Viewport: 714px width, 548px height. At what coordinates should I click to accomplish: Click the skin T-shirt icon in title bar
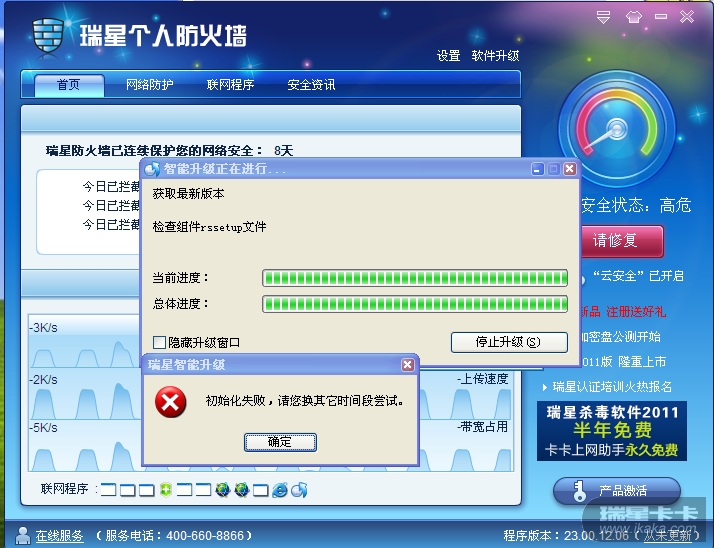tap(633, 17)
